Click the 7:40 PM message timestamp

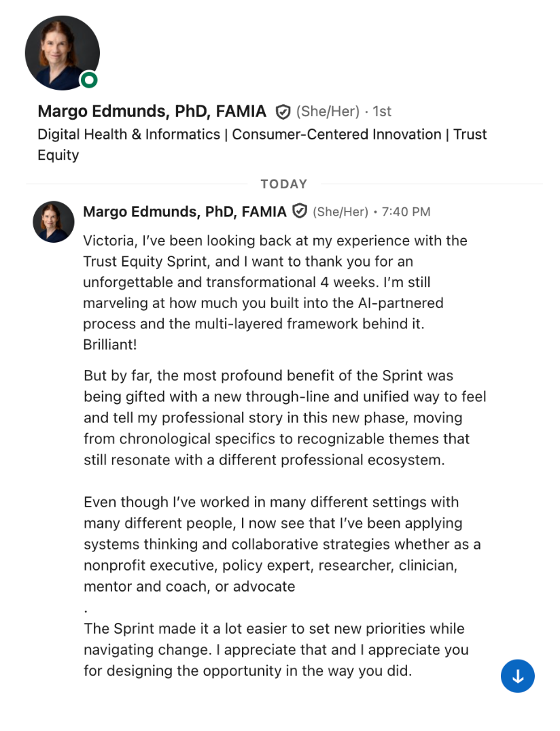[x=406, y=212]
